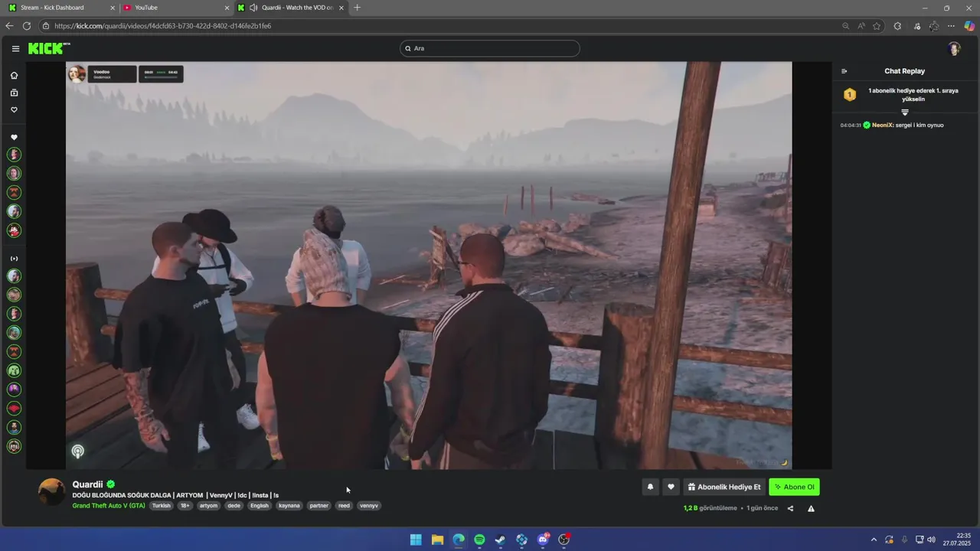Open the NeoniX username in chat
Screen dimensions: 980x551
coord(882,125)
